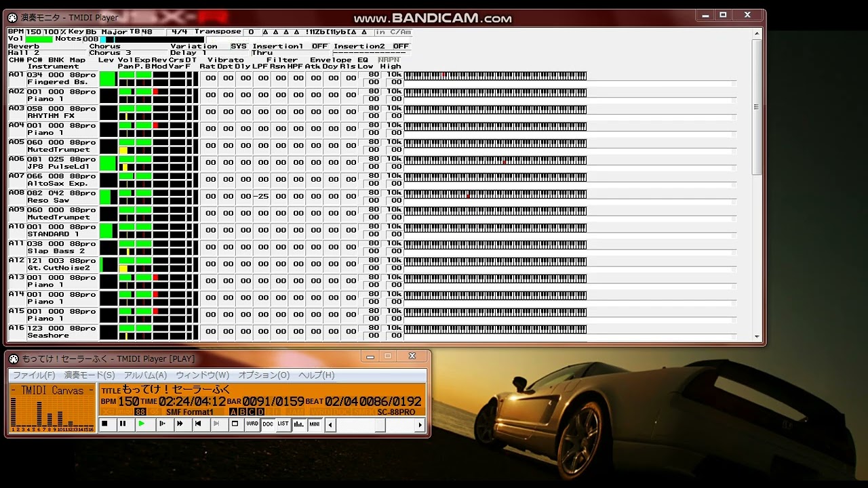Toggle port C indicator
The width and height of the screenshot is (868, 488).
(252, 412)
